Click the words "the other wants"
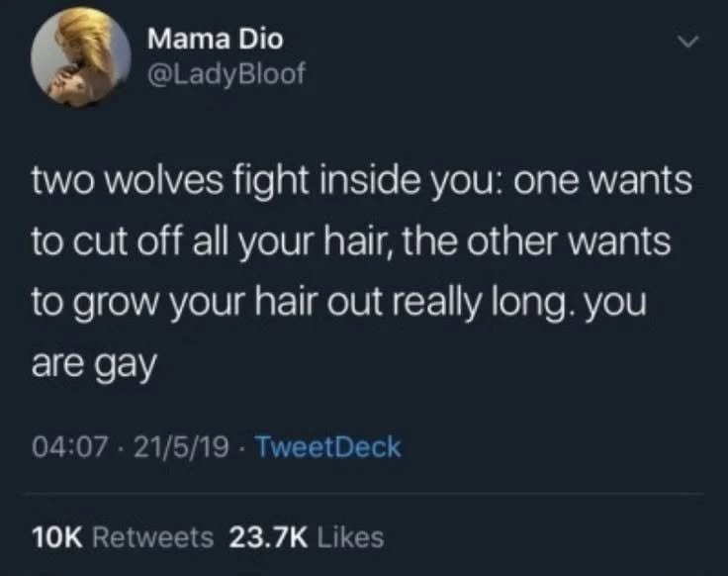 point(536,241)
